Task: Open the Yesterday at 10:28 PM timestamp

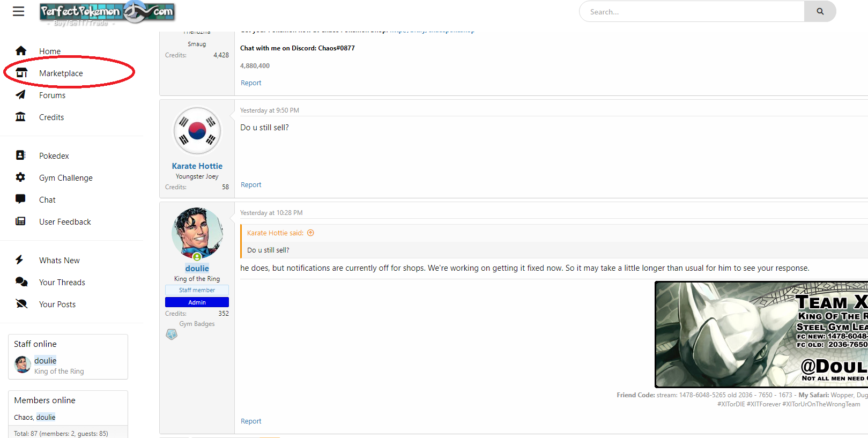Action: [x=271, y=213]
